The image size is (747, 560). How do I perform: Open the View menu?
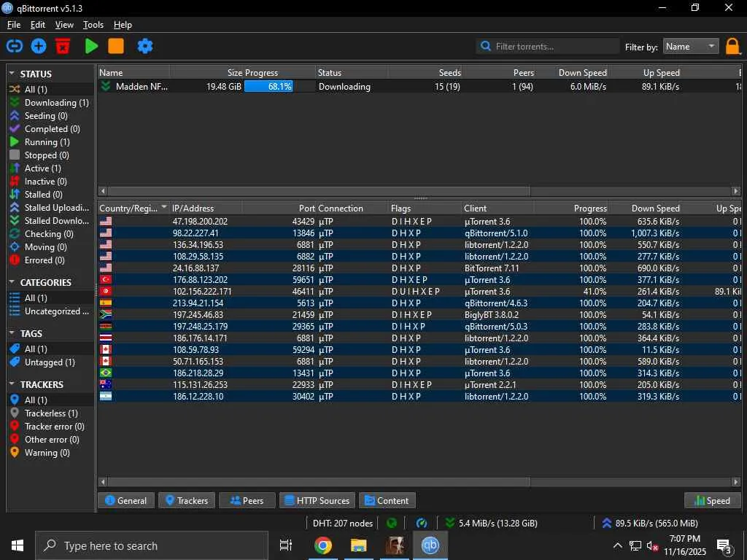(x=64, y=25)
